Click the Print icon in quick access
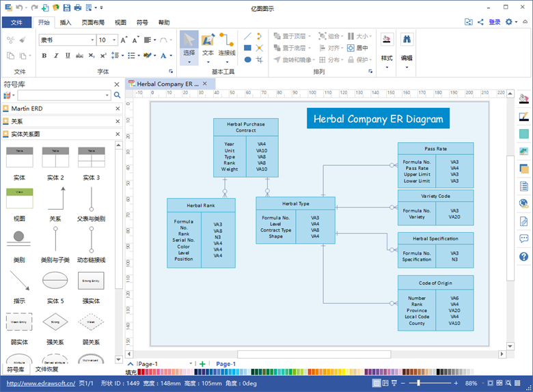This screenshot has width=533, height=392. tap(78, 8)
